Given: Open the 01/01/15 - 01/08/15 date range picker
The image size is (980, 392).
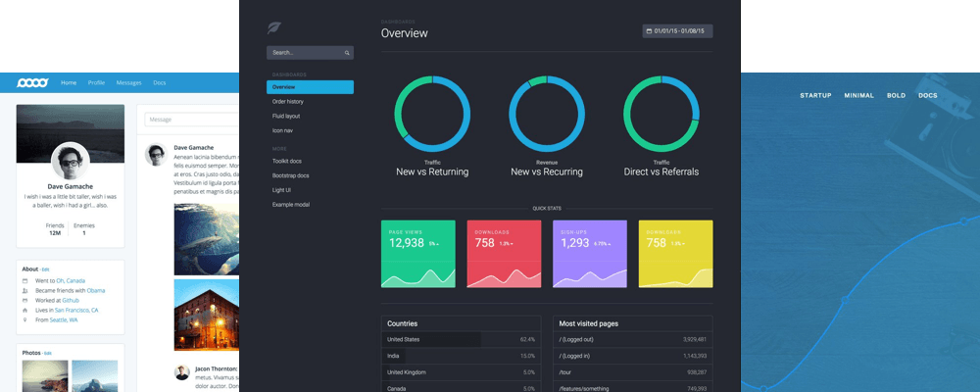Looking at the screenshot, I should click(678, 31).
